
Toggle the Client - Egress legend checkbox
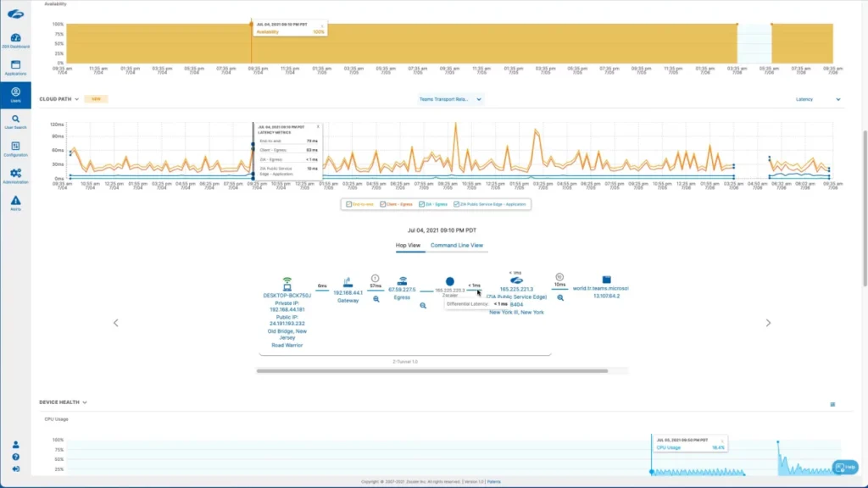click(x=382, y=204)
